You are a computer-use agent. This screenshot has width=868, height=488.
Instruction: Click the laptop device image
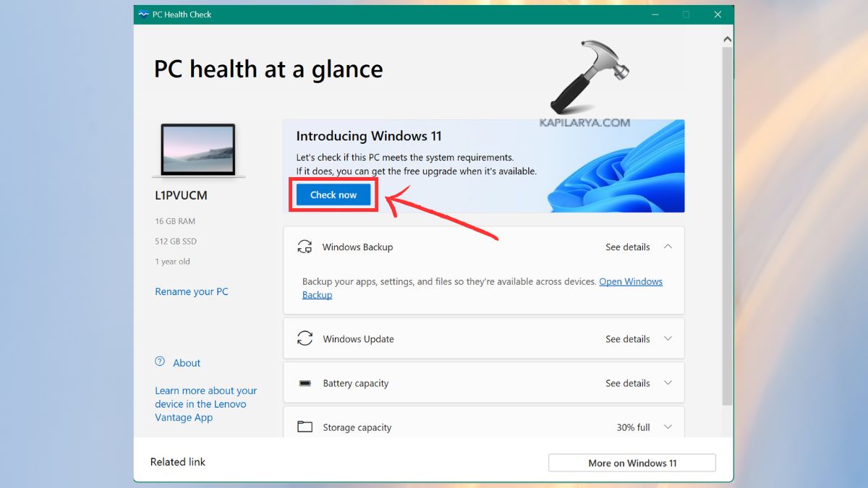[198, 150]
